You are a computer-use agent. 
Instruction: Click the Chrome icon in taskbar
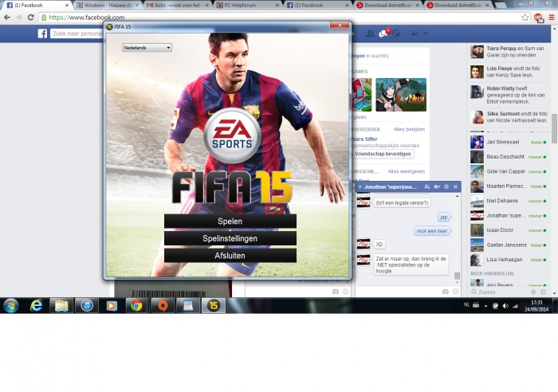tap(136, 306)
